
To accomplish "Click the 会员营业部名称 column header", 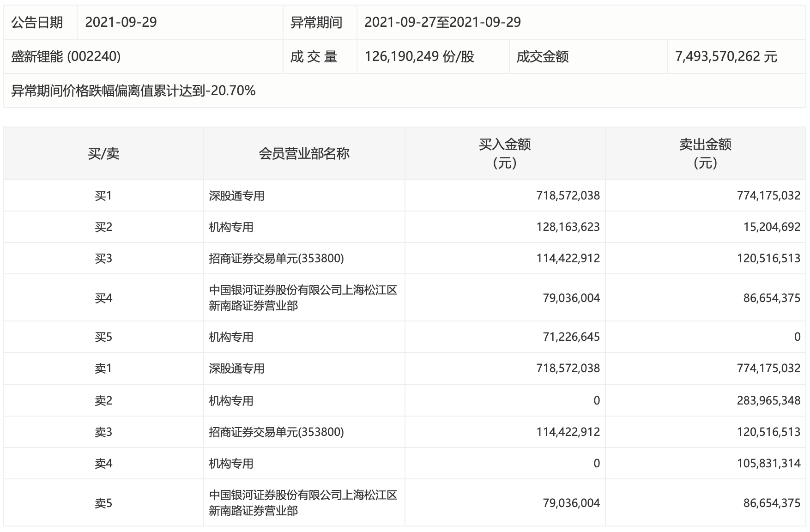I will [304, 153].
